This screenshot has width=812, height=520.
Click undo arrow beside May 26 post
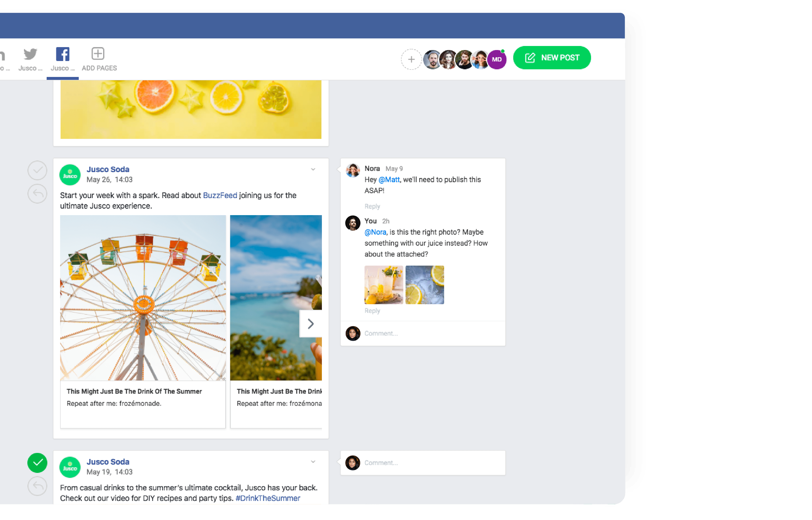(x=37, y=194)
